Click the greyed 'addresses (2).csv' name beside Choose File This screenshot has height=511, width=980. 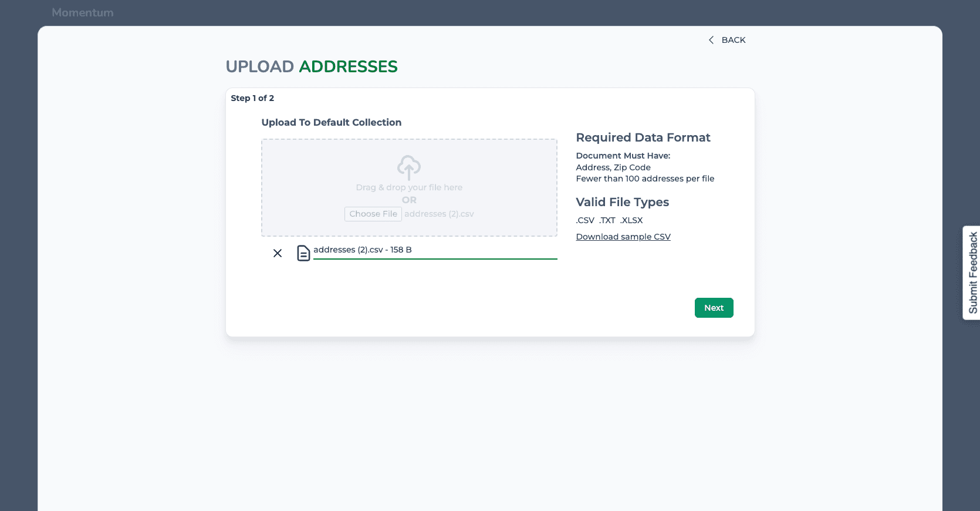coord(439,214)
